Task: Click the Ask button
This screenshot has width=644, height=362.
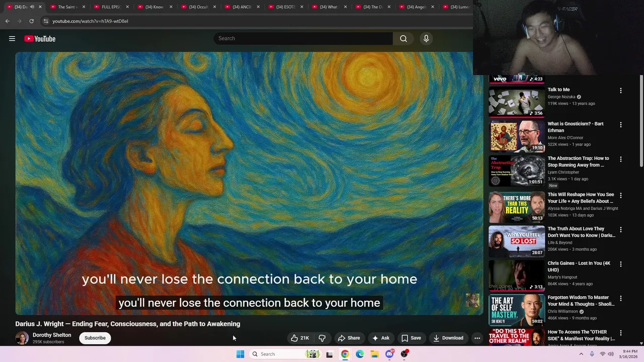Action: [x=380, y=338]
